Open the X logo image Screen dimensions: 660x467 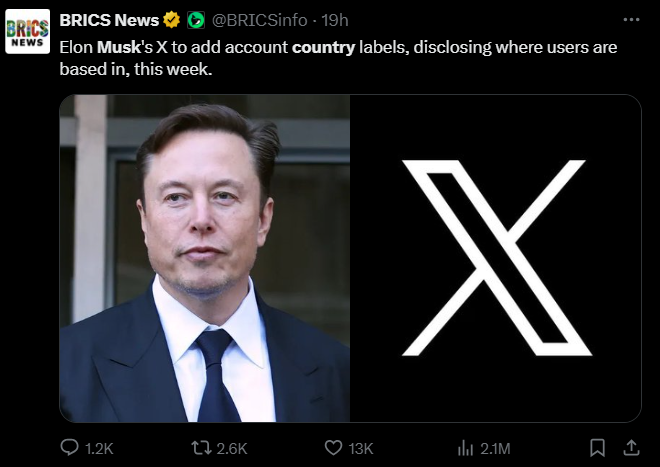pos(495,258)
